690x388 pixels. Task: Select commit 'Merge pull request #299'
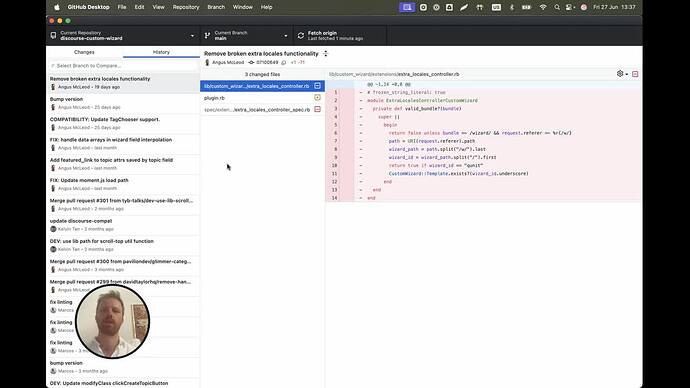coord(123,286)
